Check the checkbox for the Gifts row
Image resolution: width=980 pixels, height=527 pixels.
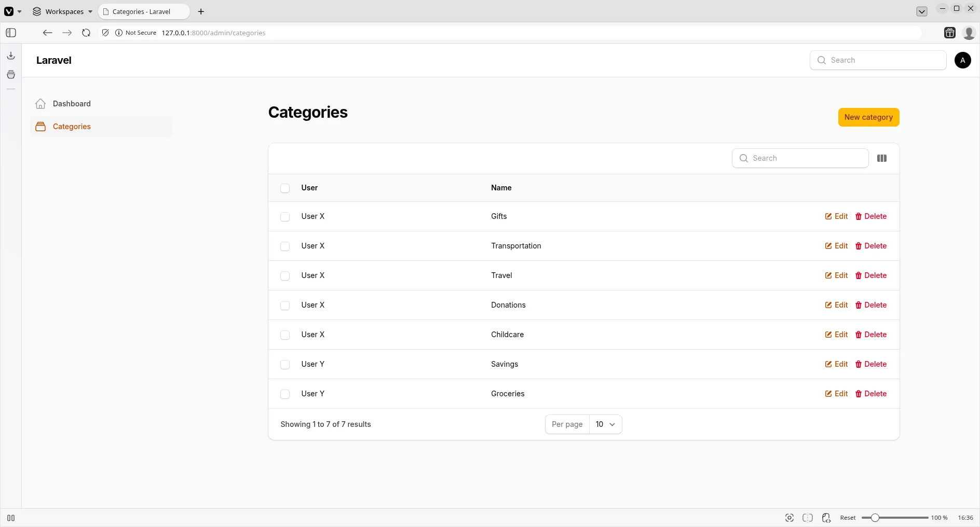[285, 217]
